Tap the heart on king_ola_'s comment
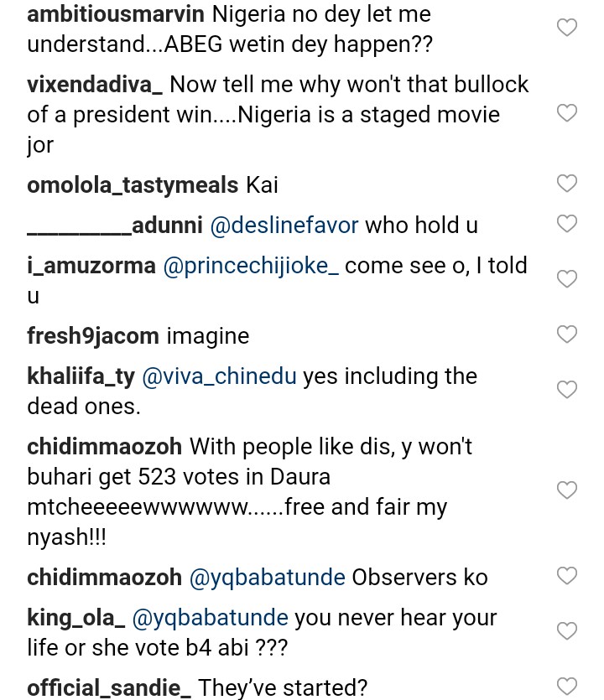This screenshot has width=604, height=700. (x=567, y=631)
